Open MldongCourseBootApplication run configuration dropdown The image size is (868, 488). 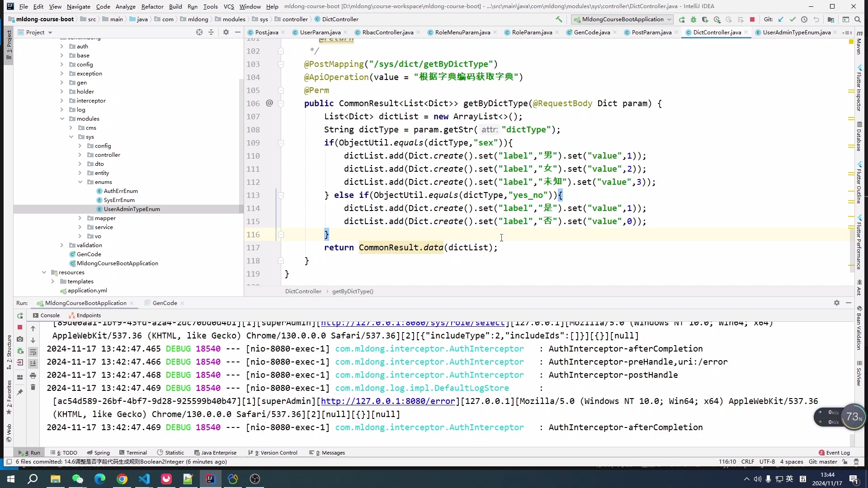623,19
